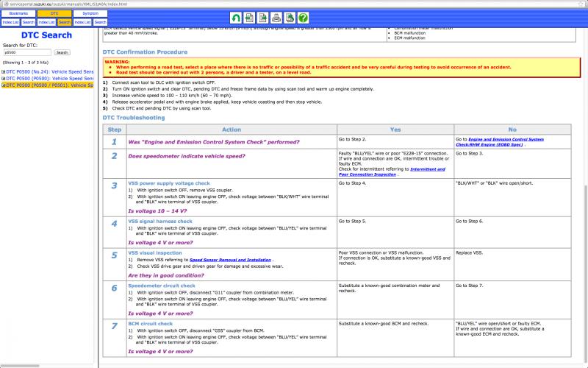588x368 pixels.
Task: Open Search under Bookmarks
Action: [28, 22]
